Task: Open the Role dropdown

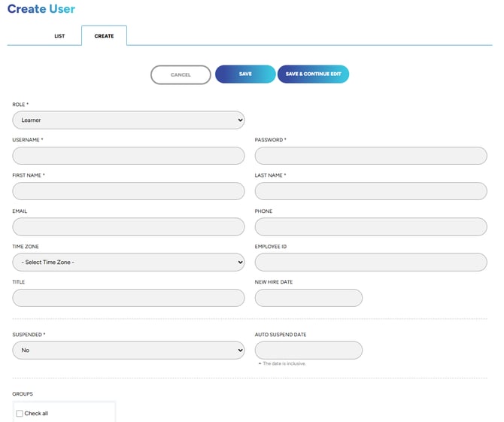Action: (129, 120)
